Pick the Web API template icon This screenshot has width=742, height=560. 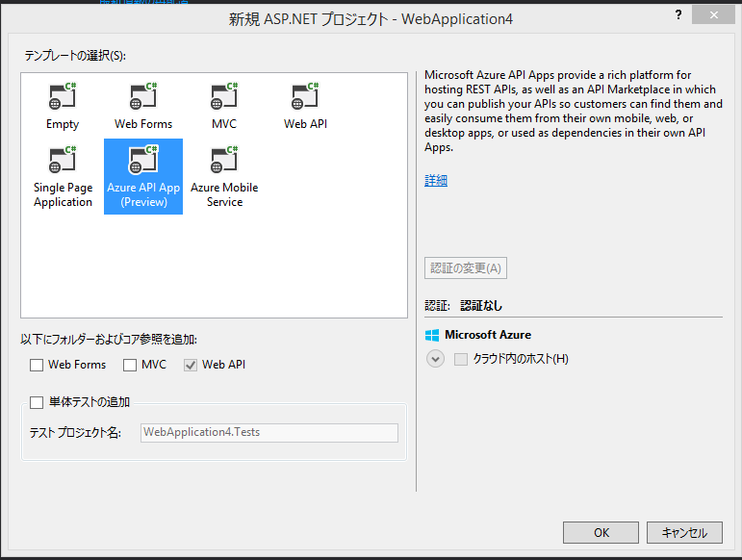click(x=305, y=96)
